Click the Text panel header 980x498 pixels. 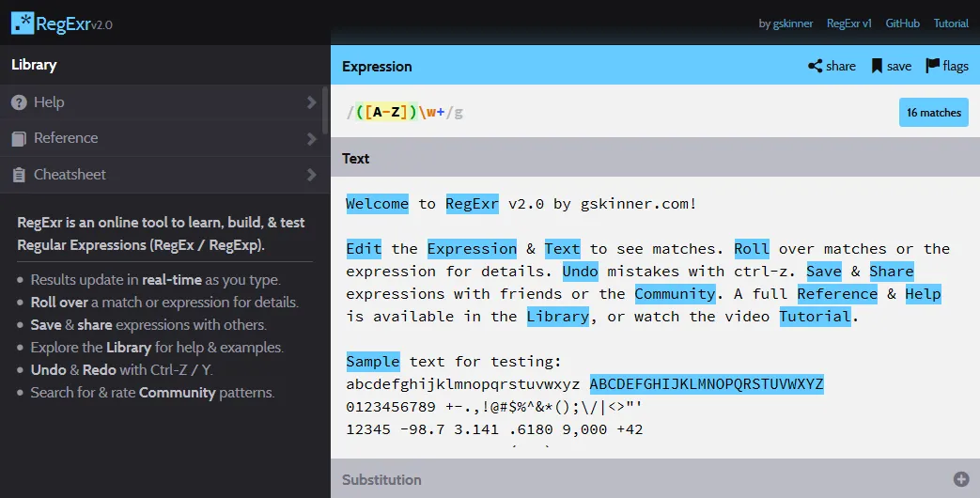point(655,158)
